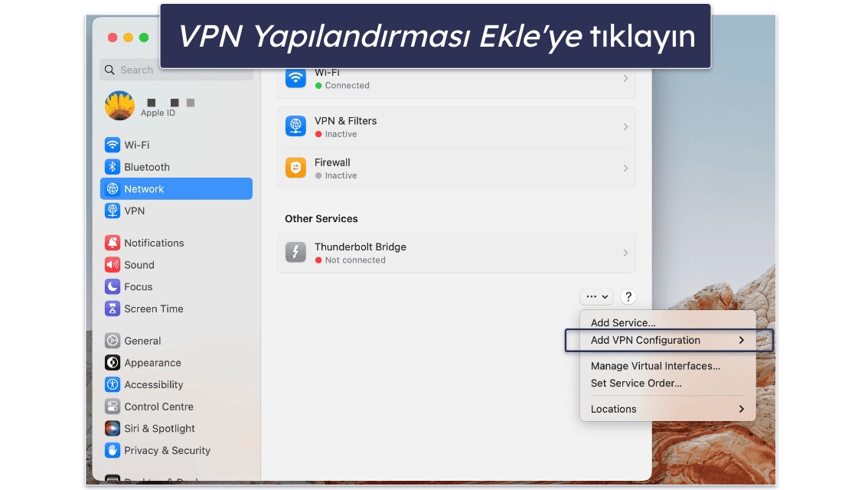This screenshot has height=490, width=868.
Task: Click the Privacy & Security hand icon
Action: pos(113,451)
